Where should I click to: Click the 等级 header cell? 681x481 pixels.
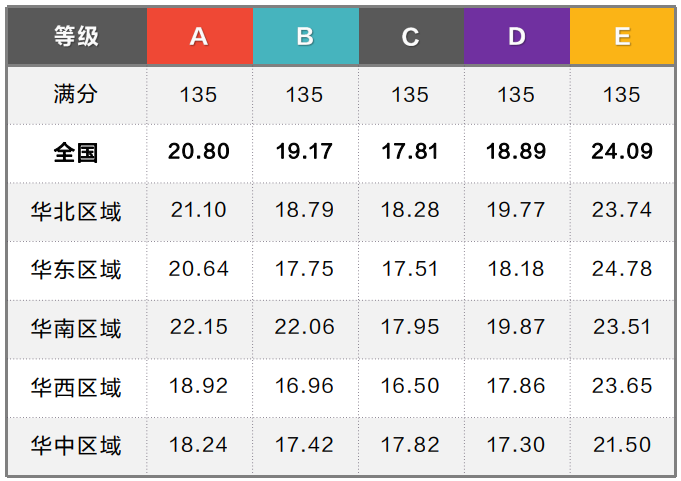[77, 37]
